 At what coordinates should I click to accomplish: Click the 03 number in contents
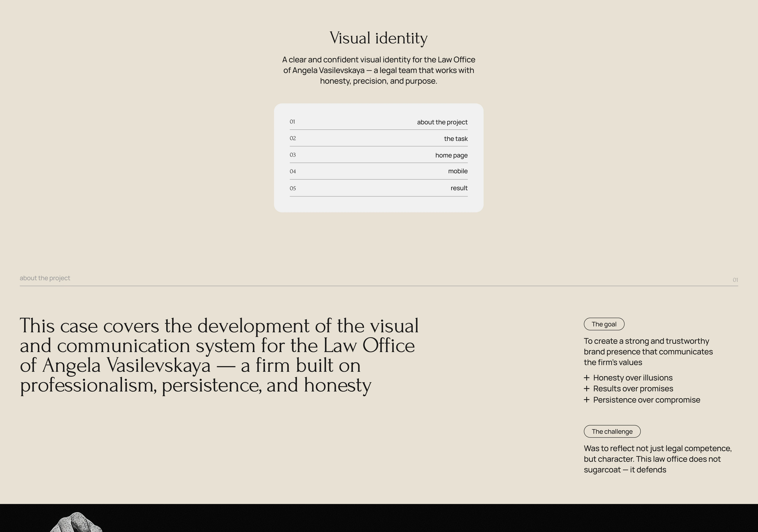(x=293, y=155)
